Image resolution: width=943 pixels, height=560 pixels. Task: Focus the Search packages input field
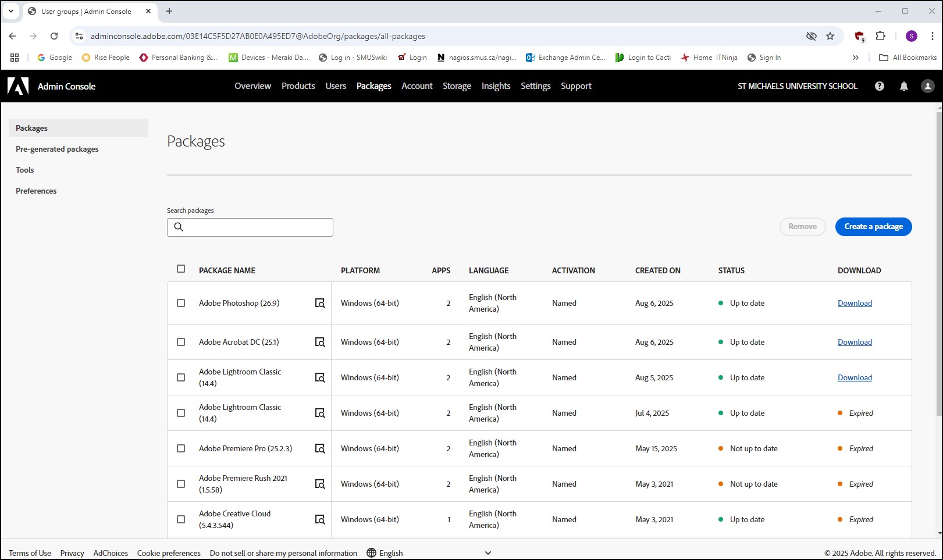coord(250,227)
